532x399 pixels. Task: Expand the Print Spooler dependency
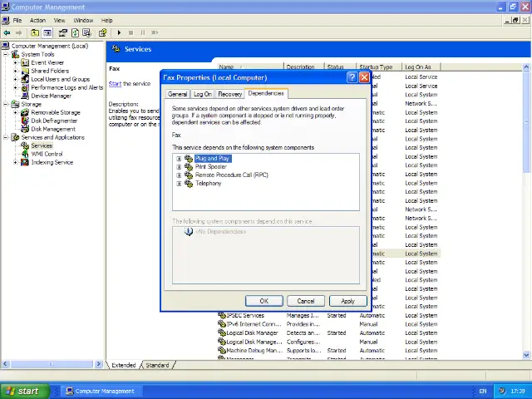pyautogui.click(x=179, y=166)
